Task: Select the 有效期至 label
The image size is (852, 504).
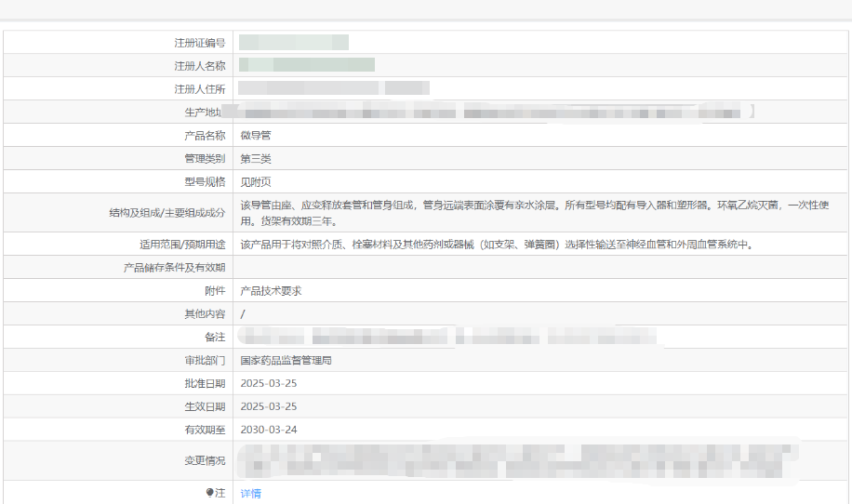Action: pos(205,430)
